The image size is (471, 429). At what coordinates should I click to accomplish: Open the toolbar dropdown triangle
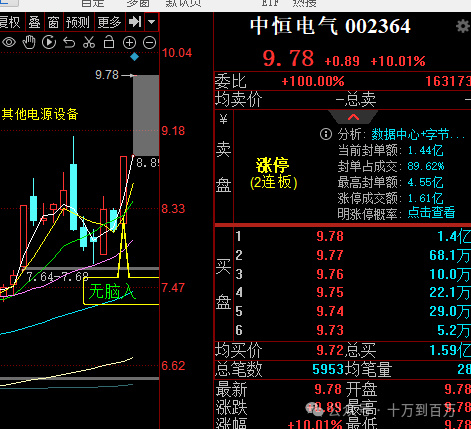[x=152, y=22]
